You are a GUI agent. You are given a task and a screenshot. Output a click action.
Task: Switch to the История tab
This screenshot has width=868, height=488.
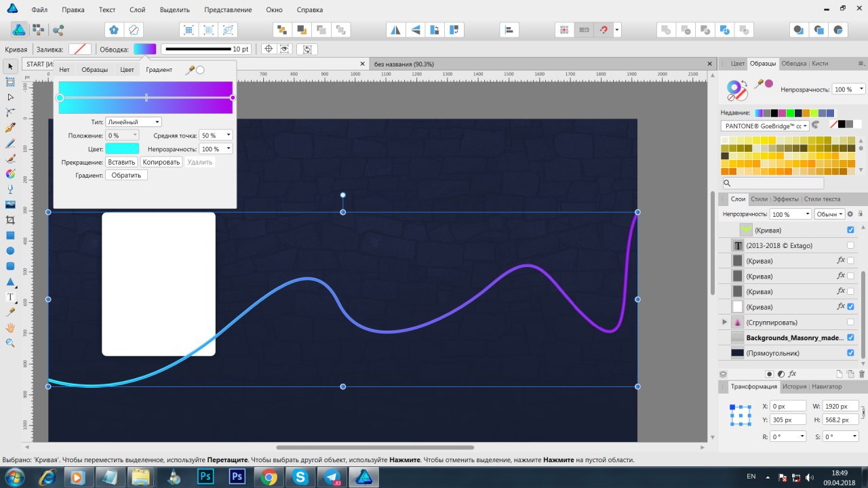coord(794,386)
